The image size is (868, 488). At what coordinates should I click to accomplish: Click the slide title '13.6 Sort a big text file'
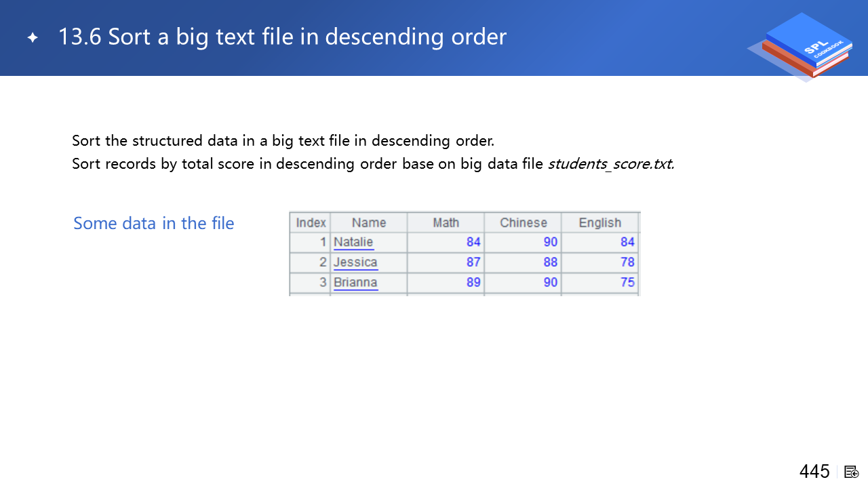(x=282, y=37)
